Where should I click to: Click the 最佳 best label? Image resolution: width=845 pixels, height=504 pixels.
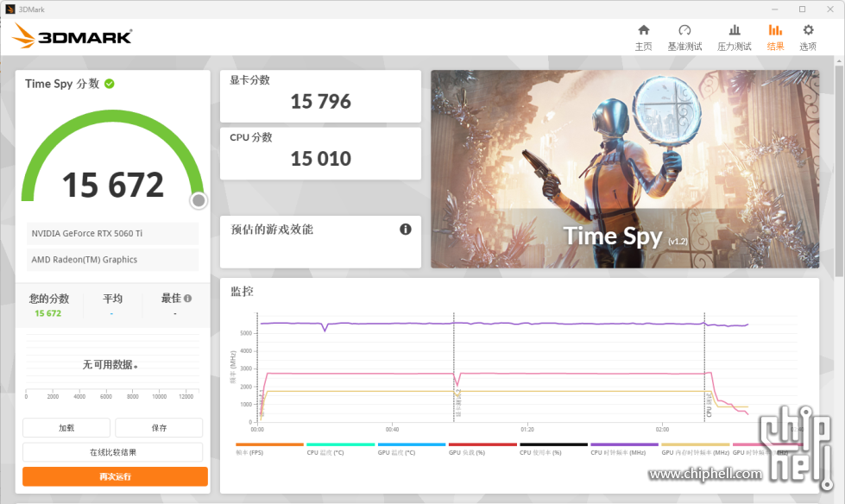pyautogui.click(x=172, y=298)
